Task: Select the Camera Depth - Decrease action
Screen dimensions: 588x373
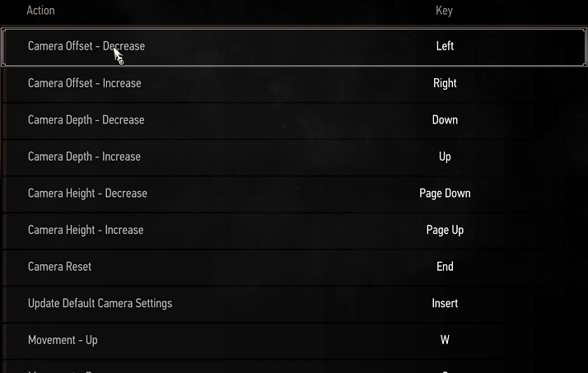Action: click(x=86, y=120)
